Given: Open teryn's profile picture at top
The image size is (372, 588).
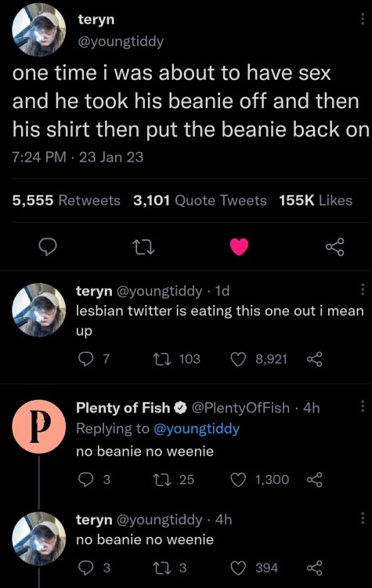Looking at the screenshot, I should [x=39, y=30].
